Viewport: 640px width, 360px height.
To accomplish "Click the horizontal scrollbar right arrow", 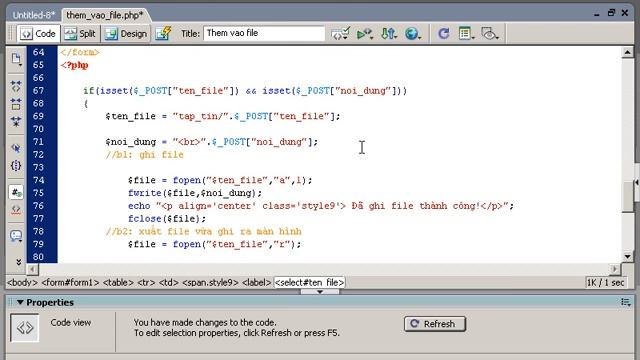I will tap(615, 269).
